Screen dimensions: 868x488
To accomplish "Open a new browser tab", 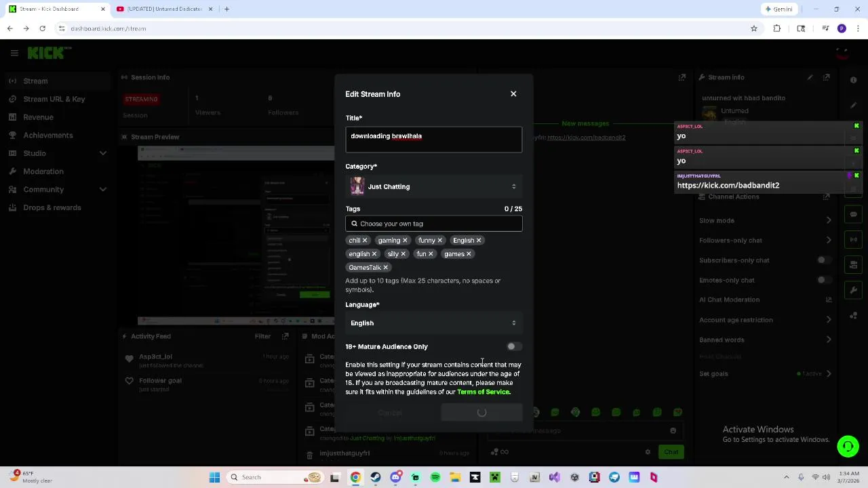I will coord(226,9).
